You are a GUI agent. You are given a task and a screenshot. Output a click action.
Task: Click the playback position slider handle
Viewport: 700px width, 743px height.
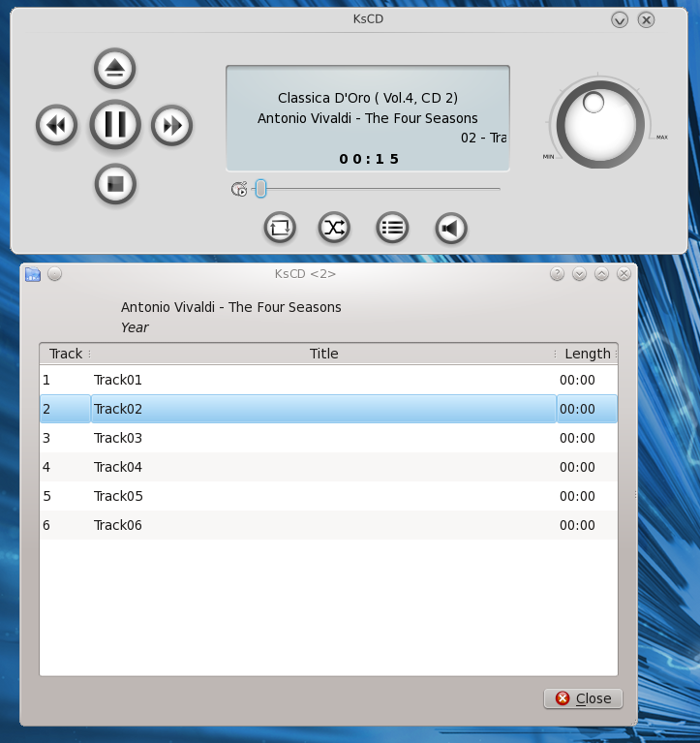pyautogui.click(x=260, y=189)
